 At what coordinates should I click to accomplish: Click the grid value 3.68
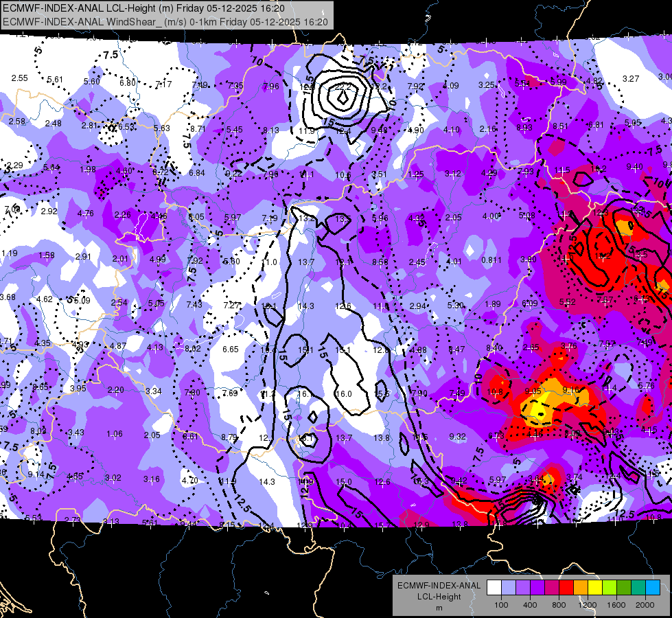[x=8, y=297]
